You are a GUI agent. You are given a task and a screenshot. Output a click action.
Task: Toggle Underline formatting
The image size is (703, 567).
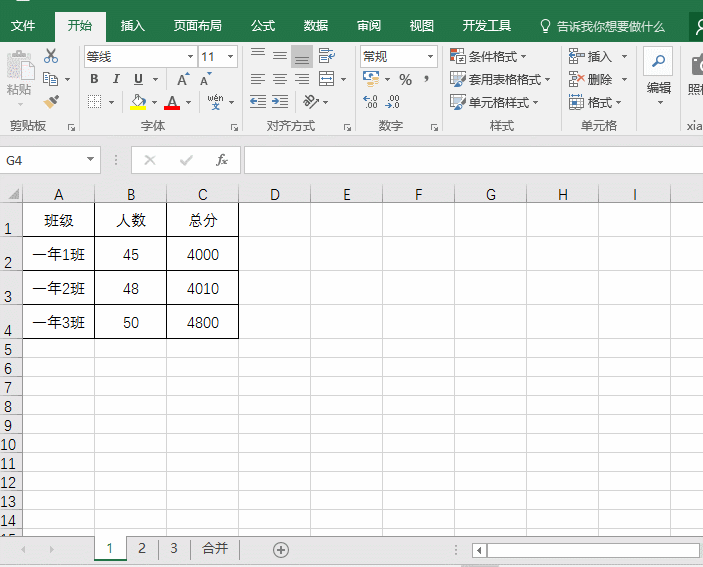pyautogui.click(x=138, y=79)
